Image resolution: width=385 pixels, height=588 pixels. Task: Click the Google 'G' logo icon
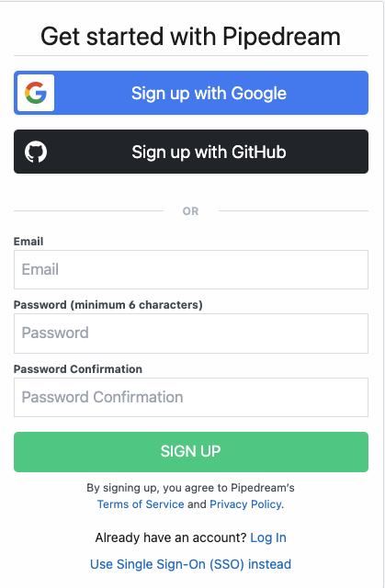coord(36,93)
